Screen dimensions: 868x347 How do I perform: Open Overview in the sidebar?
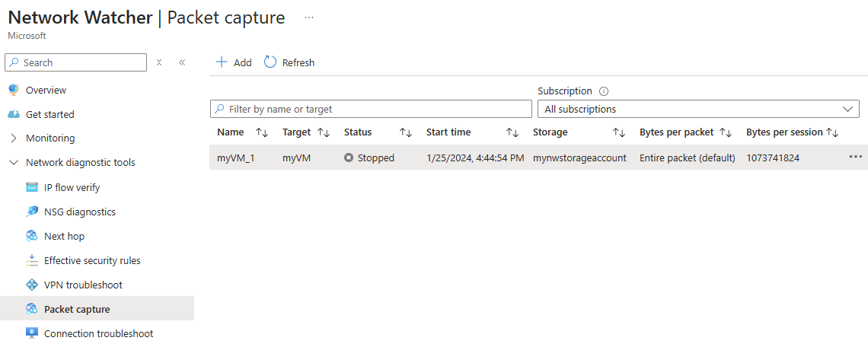pos(46,91)
